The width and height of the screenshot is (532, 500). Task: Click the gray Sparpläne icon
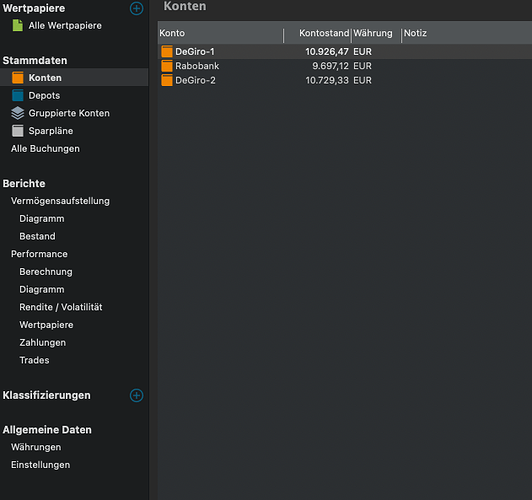pos(18,131)
